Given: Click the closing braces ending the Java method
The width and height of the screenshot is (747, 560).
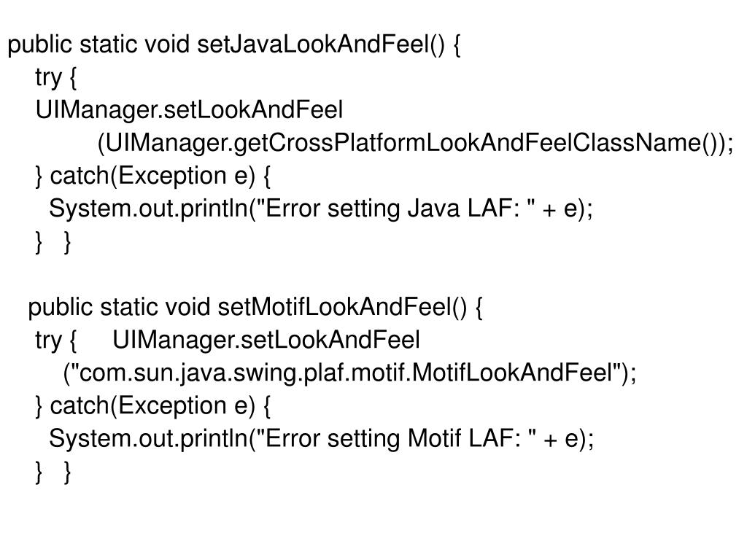Looking at the screenshot, I should point(53,243).
